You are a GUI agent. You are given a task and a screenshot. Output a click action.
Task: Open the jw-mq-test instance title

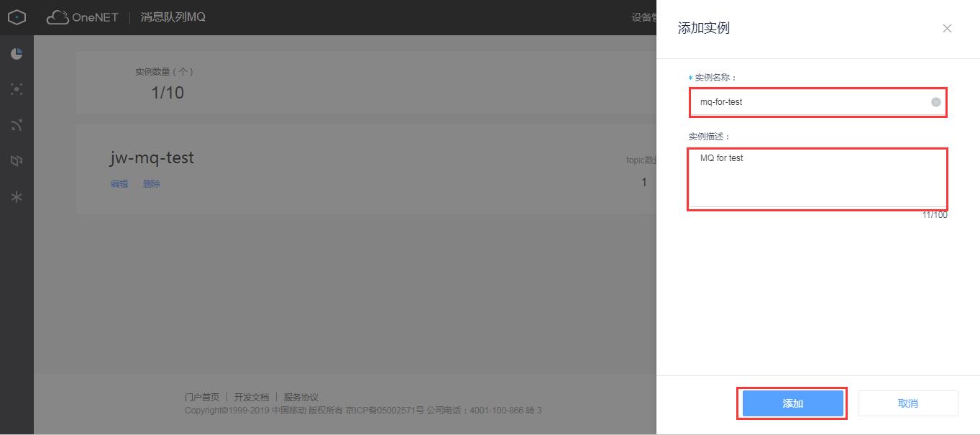(x=152, y=157)
